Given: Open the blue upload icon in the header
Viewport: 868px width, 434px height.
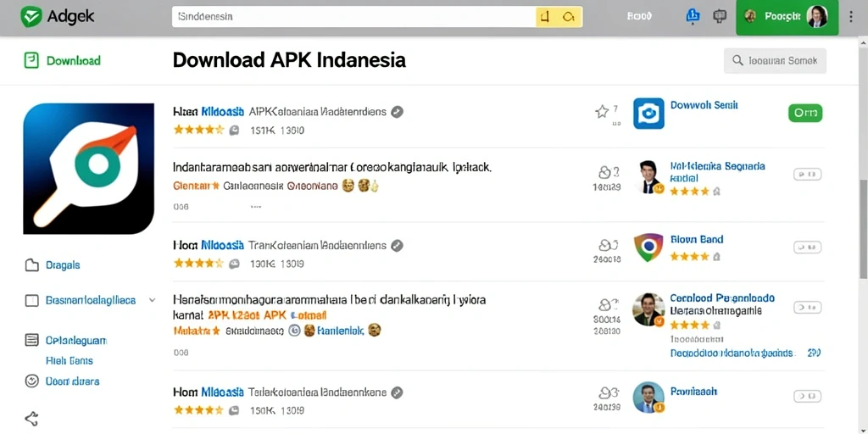Looking at the screenshot, I should click(x=693, y=17).
